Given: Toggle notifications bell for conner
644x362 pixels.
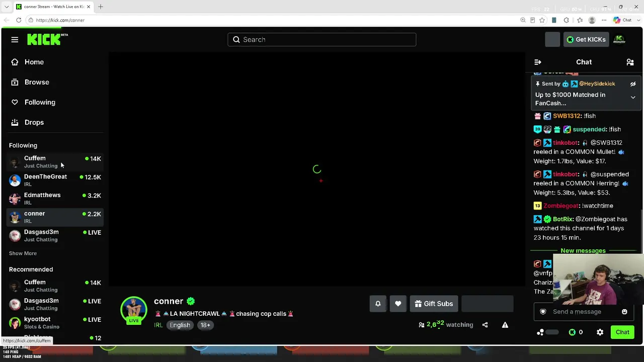Looking at the screenshot, I should tap(378, 304).
